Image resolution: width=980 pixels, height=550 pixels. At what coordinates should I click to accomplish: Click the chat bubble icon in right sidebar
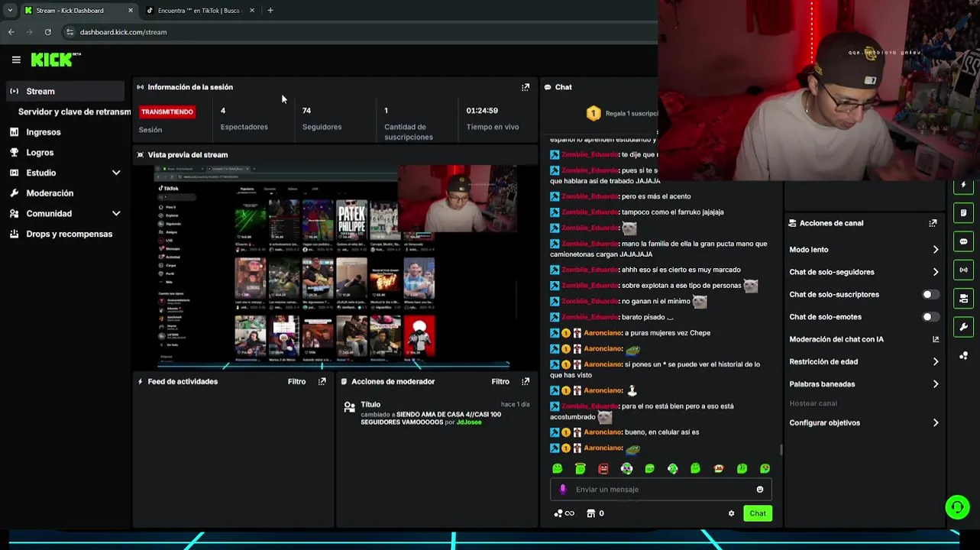click(963, 241)
